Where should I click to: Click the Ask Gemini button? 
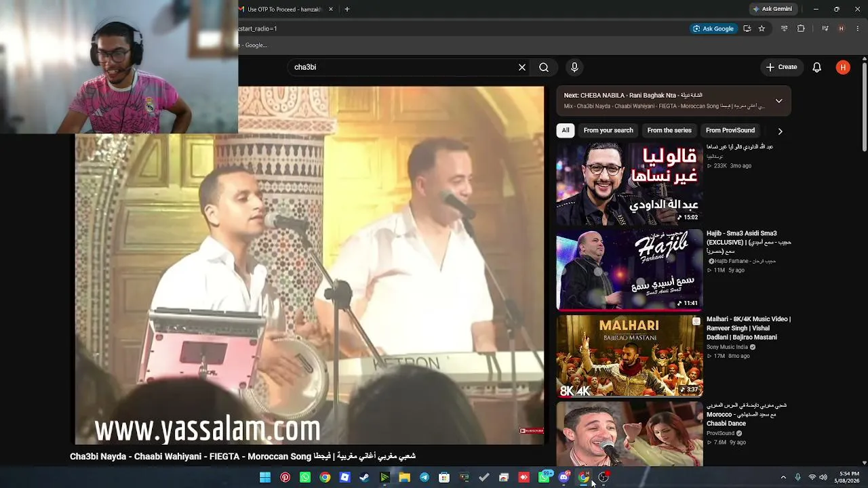(x=772, y=9)
